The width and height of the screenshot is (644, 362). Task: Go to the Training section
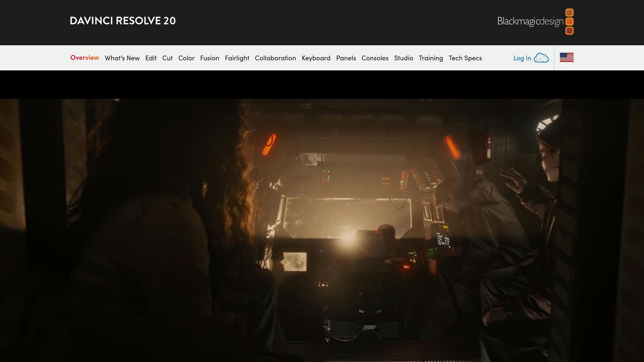tap(431, 58)
